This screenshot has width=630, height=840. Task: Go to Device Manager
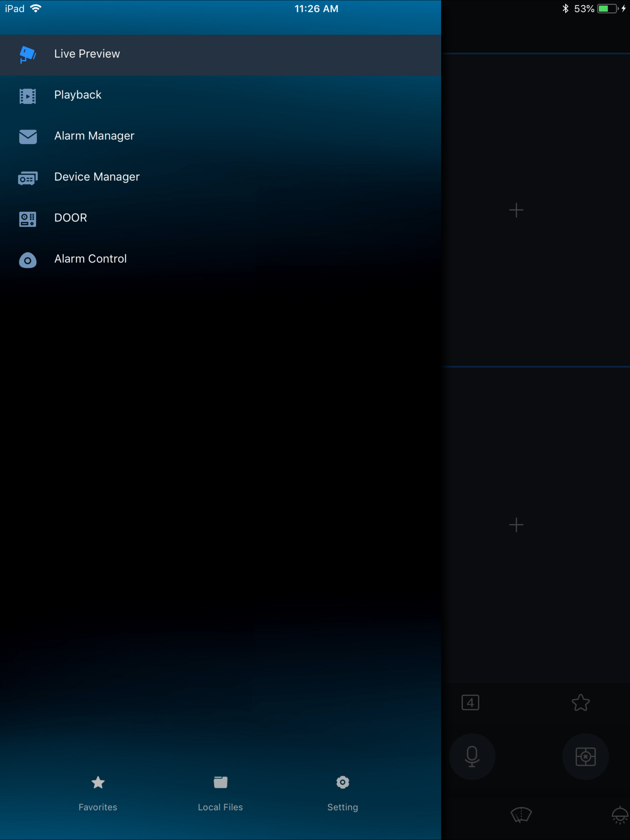[x=97, y=177]
